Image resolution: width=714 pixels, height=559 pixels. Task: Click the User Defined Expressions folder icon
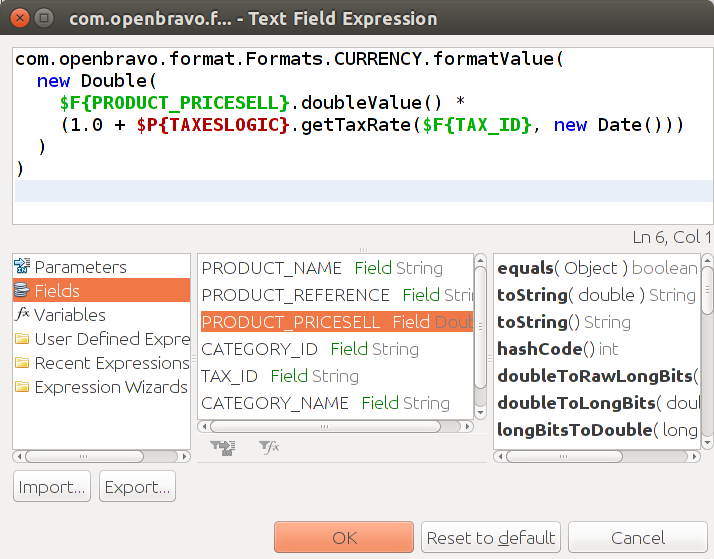[22, 339]
